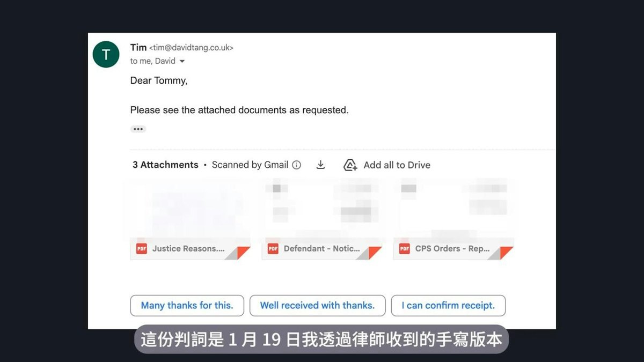
Task: Click PDF icon on CPS Orders file
Action: 405,249
